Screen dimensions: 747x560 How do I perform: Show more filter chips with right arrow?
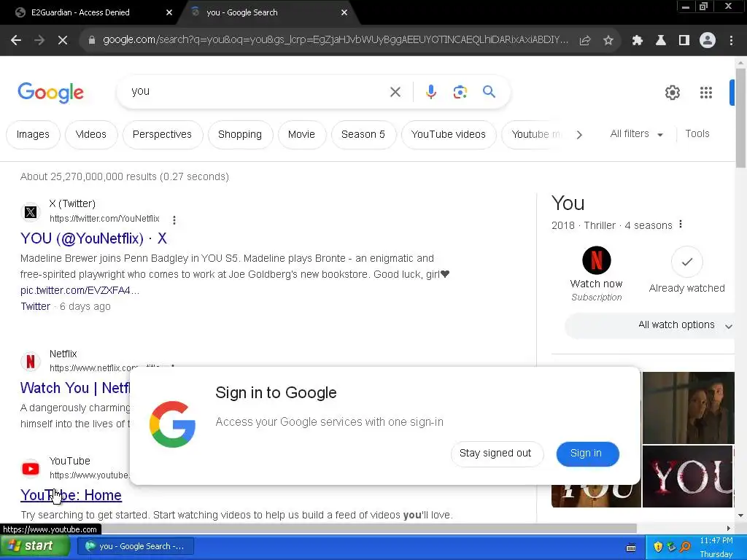[x=579, y=135]
